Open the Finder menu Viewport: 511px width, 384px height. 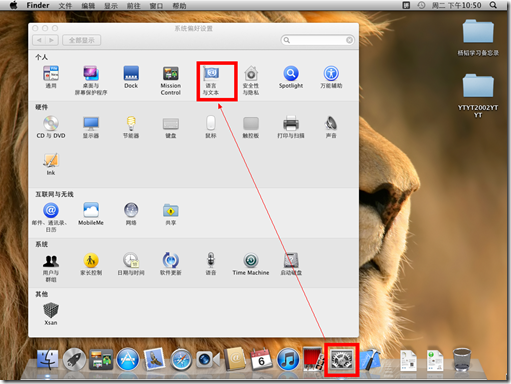pyautogui.click(x=38, y=5)
